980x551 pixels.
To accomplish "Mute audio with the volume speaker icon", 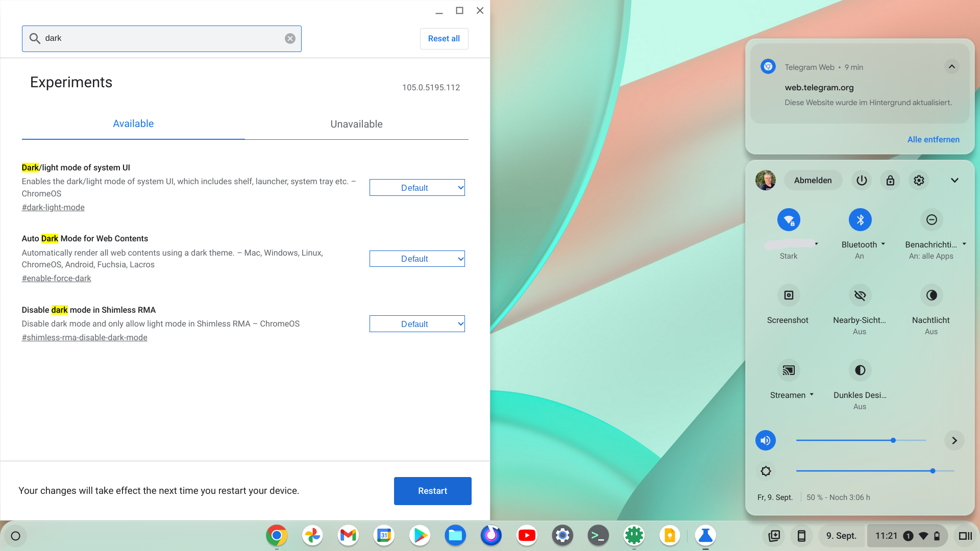I will point(766,440).
